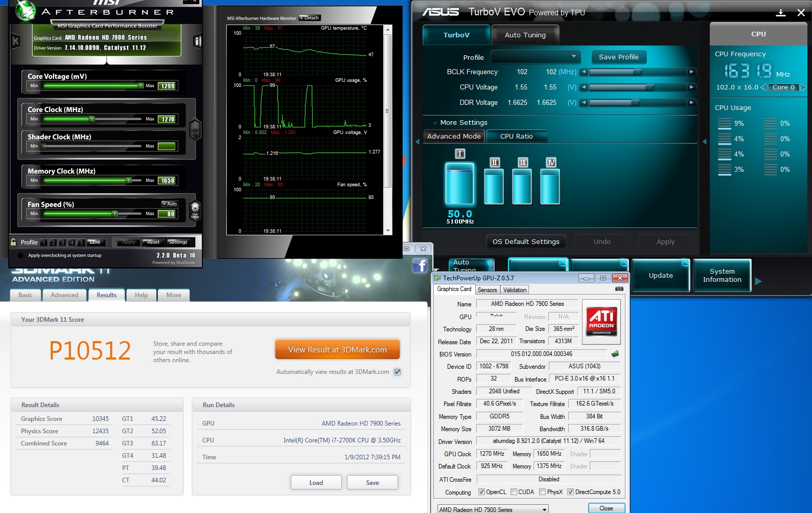Switch to the TurboV tab

[x=456, y=35]
